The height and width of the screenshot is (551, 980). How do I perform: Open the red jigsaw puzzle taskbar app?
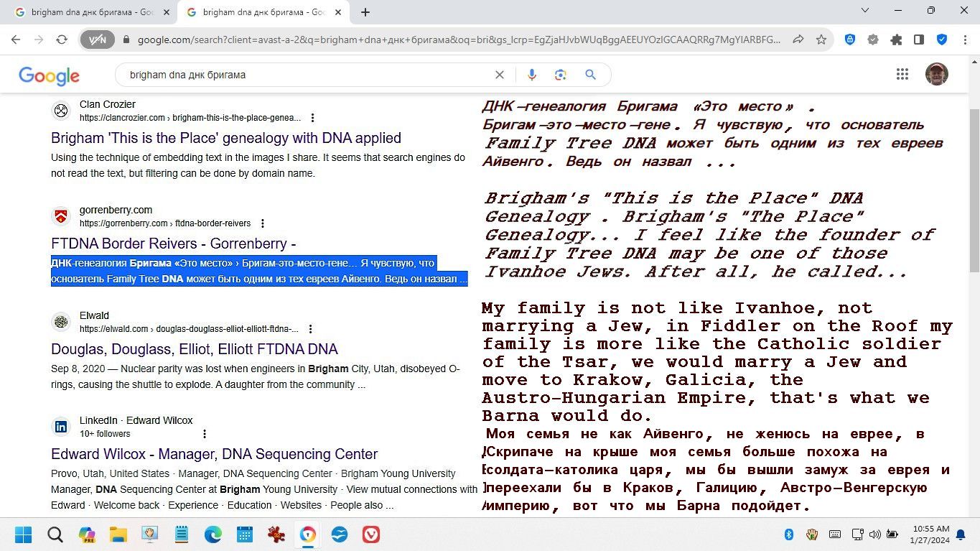pyautogui.click(x=276, y=534)
